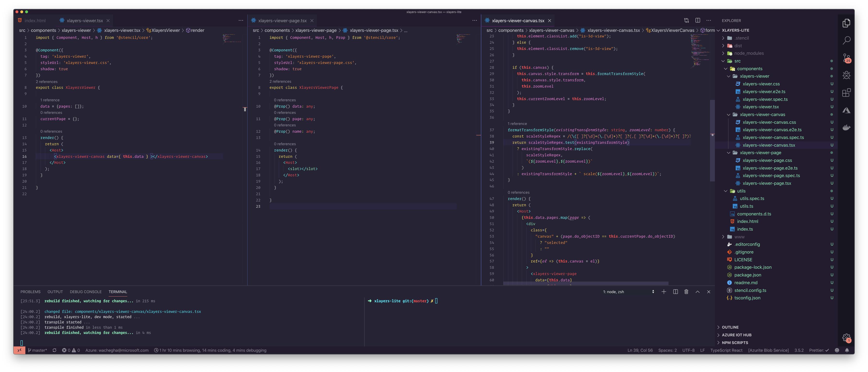Open utils.spec.ts in the explorer

point(752,198)
